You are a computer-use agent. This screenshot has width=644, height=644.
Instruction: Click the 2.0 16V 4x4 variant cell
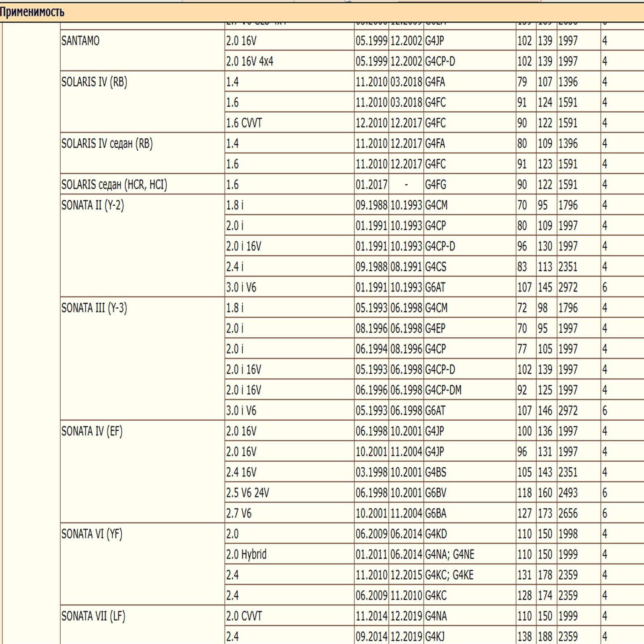250,62
